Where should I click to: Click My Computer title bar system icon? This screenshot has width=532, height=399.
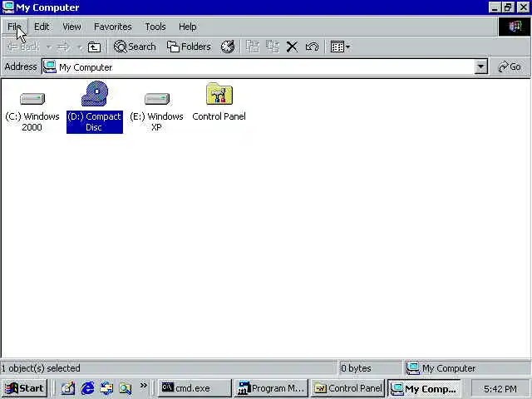pos(7,7)
